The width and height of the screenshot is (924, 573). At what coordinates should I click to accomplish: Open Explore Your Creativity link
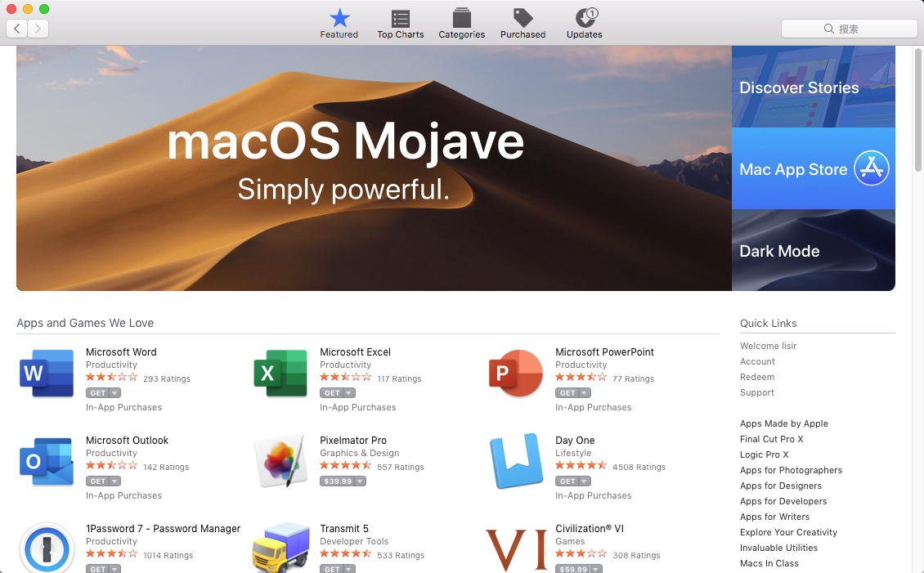(x=788, y=532)
